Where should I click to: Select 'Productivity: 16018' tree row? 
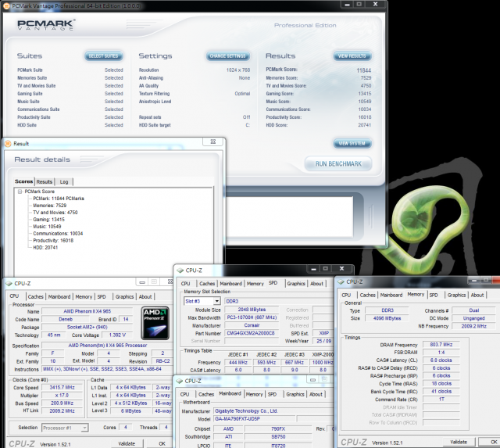click(53, 241)
